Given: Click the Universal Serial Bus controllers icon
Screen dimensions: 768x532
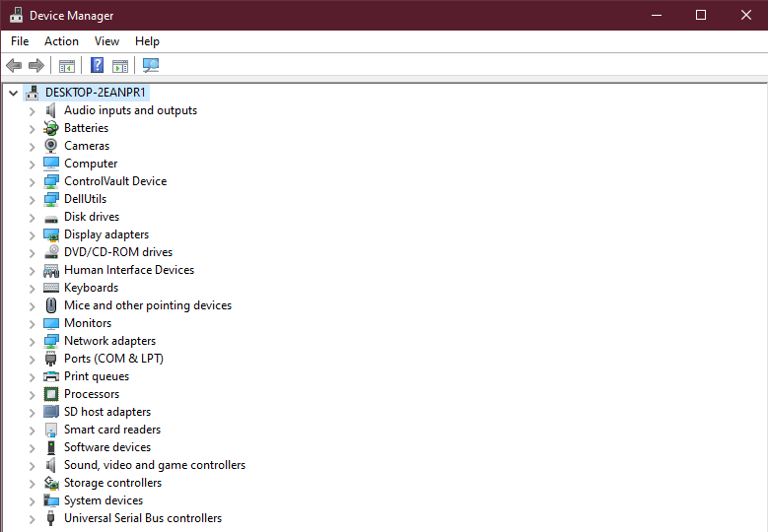Looking at the screenshot, I should pos(51,518).
